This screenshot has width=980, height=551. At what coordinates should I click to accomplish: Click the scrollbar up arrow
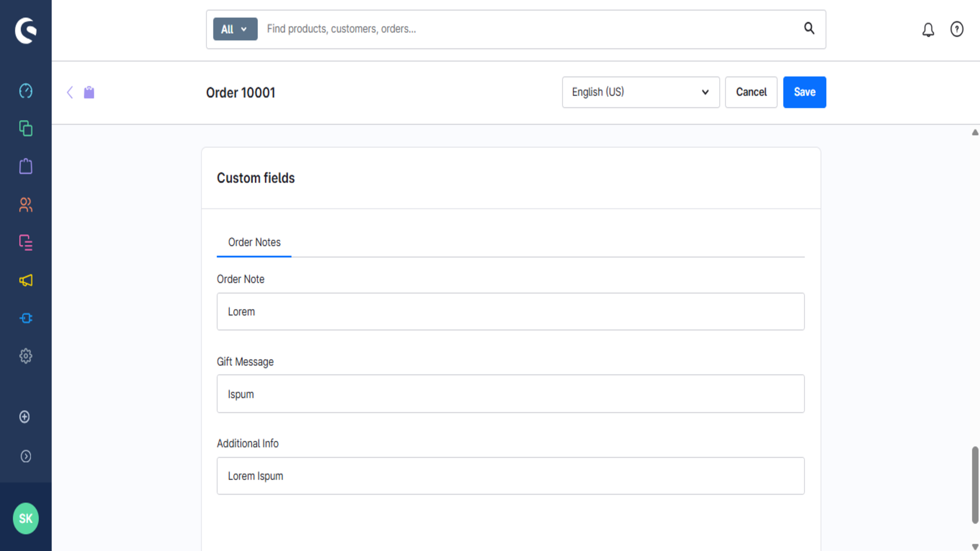pyautogui.click(x=975, y=132)
